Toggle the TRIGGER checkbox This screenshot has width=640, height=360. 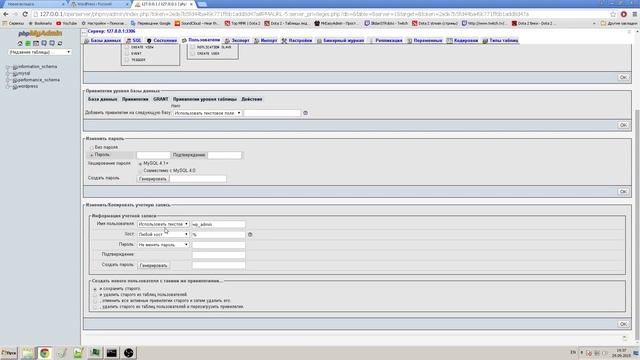click(x=127, y=60)
